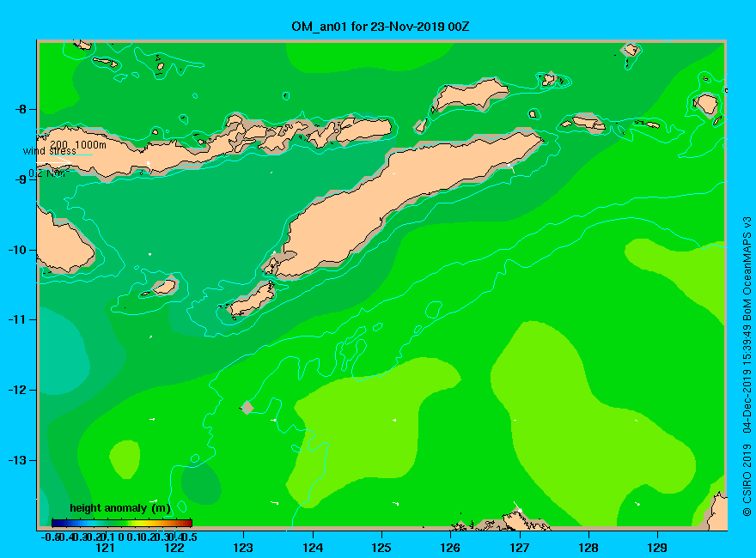756x558 pixels.
Task: Click longitude label 122 on the bottom axis
Action: (174, 548)
